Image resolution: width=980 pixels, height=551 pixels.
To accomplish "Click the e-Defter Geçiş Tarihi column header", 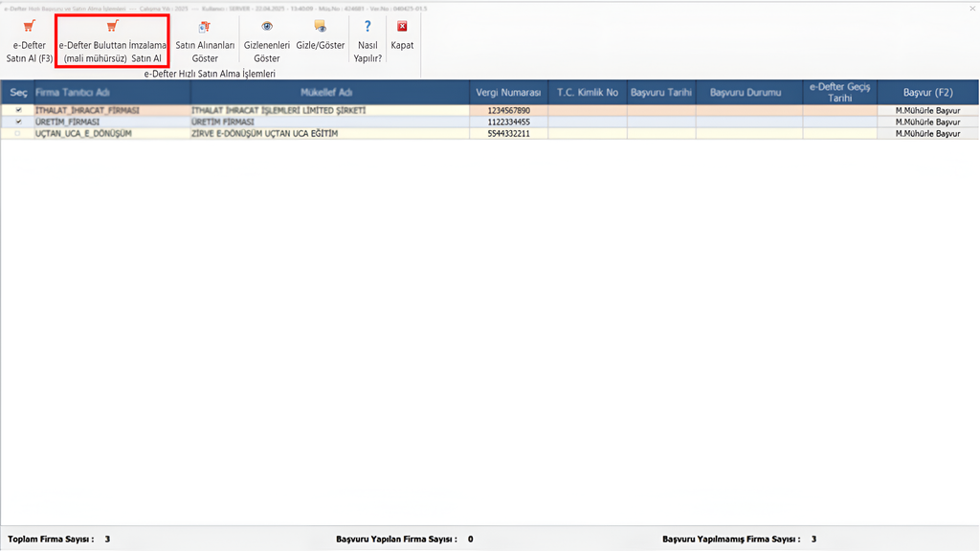I will point(840,93).
